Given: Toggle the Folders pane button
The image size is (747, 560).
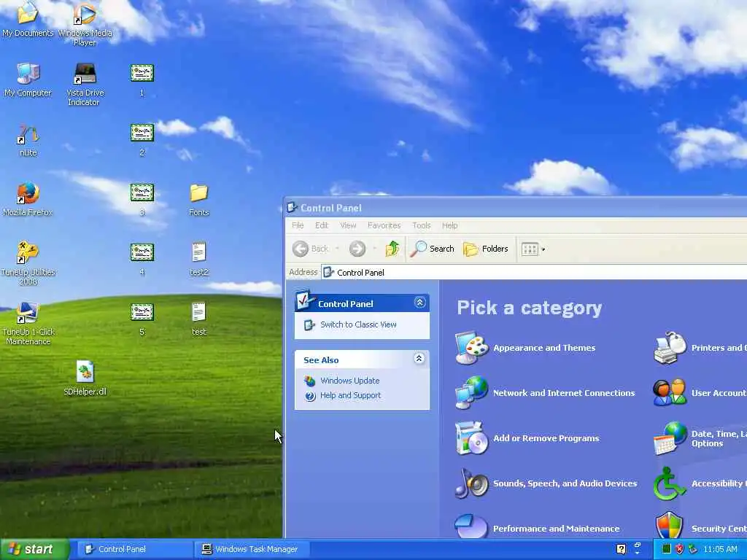Looking at the screenshot, I should (485, 249).
